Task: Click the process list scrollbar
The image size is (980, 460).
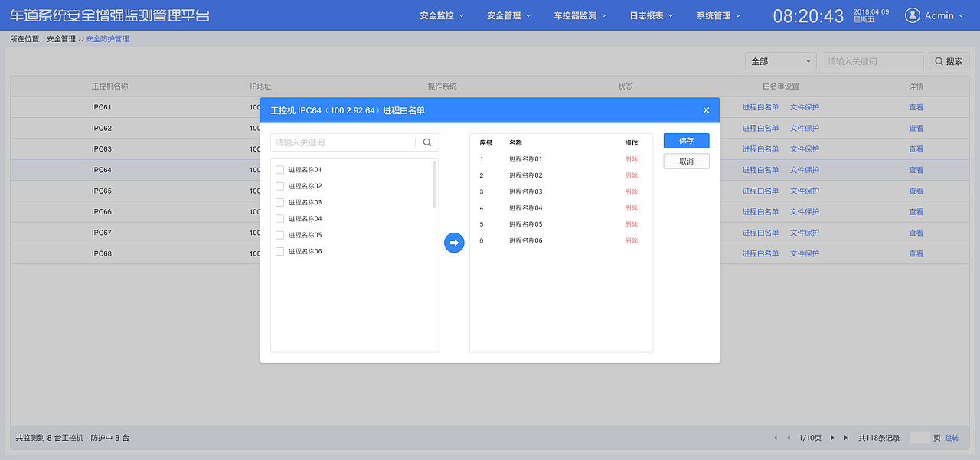Action: 435,184
